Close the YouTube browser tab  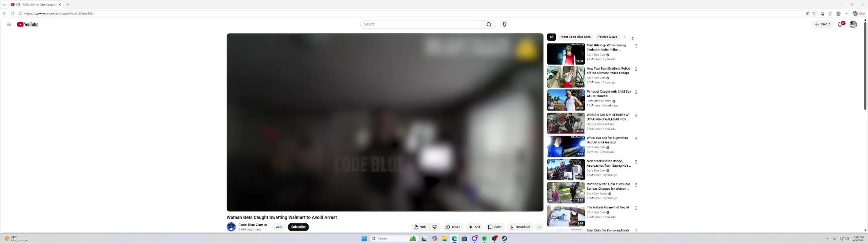(x=60, y=4)
